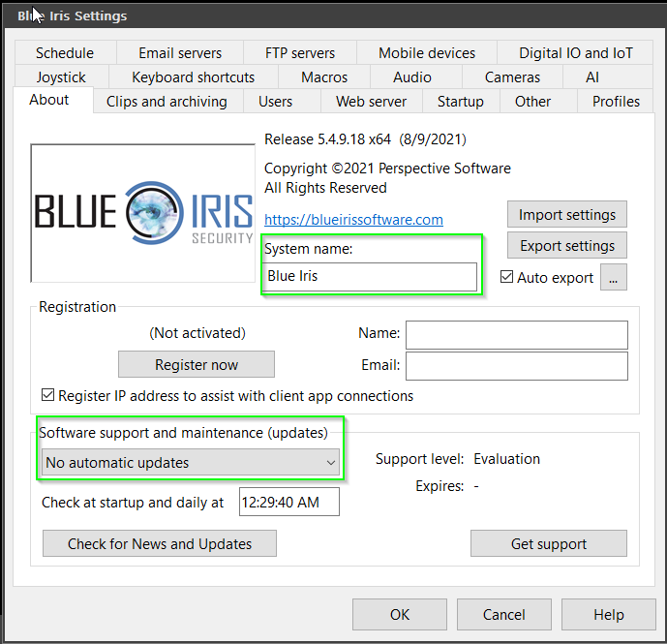Visit the blueirissoftware.com link
Image resolution: width=667 pixels, height=644 pixels.
coord(353,220)
